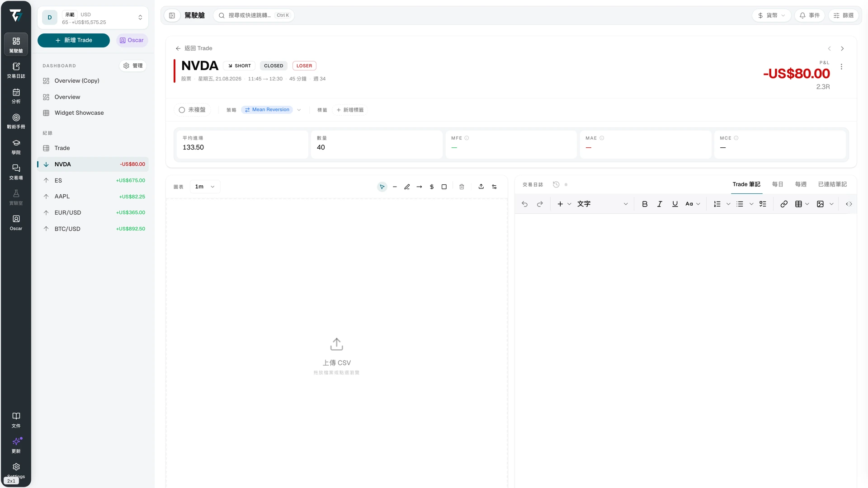Select the arrow drawing tool
The height and width of the screenshot is (488, 868).
click(x=420, y=187)
